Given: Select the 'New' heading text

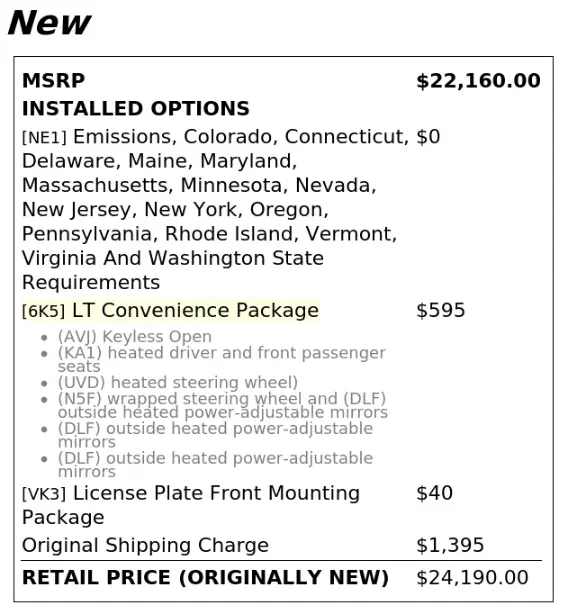Looking at the screenshot, I should [49, 23].
